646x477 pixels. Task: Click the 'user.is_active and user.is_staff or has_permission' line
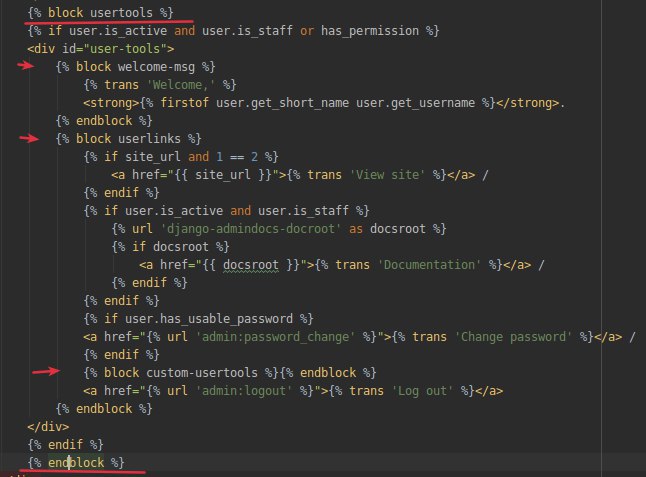tap(233, 31)
